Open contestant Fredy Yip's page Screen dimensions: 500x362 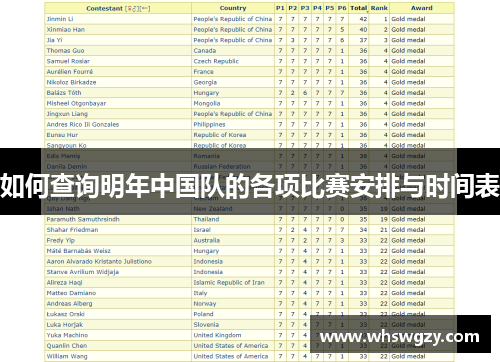tap(61, 240)
